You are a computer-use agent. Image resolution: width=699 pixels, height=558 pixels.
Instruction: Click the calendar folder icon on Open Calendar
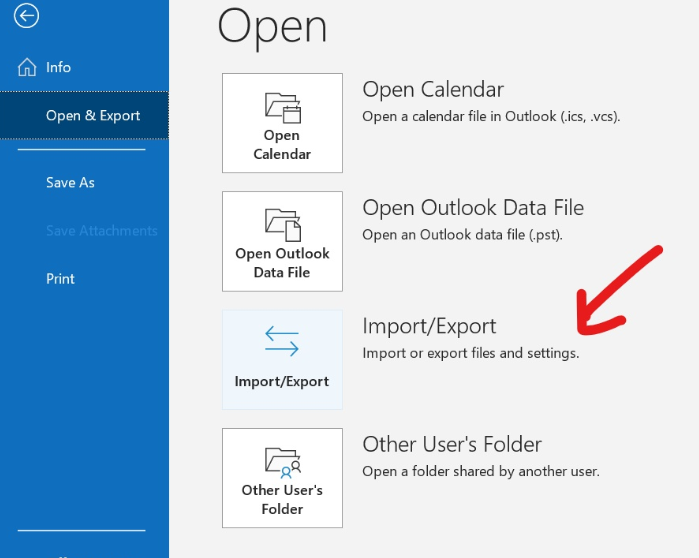[x=282, y=105]
